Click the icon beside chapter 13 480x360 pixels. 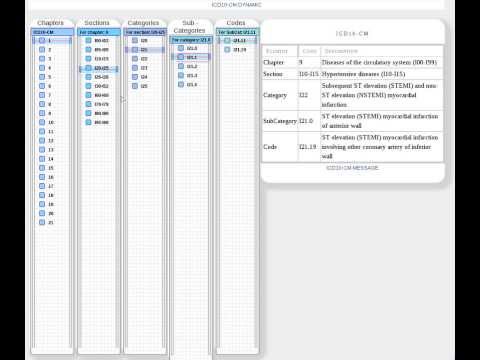[42, 150]
